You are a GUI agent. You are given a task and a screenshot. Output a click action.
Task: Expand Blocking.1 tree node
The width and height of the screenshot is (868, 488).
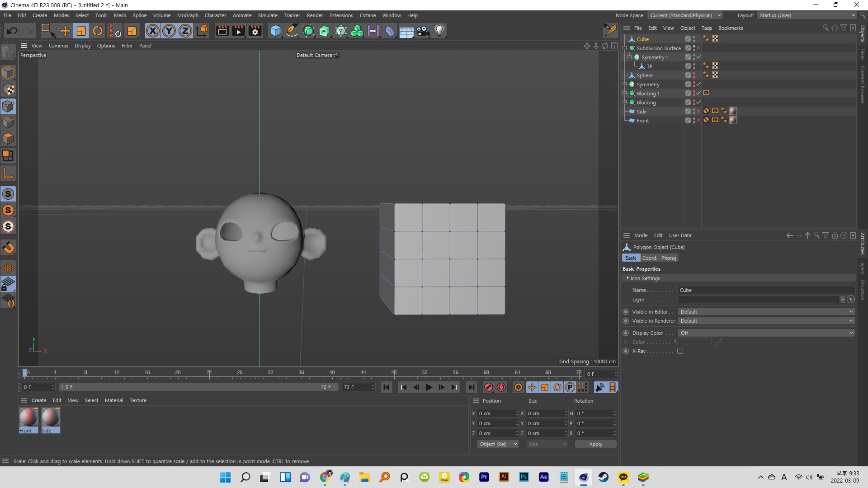pos(625,94)
